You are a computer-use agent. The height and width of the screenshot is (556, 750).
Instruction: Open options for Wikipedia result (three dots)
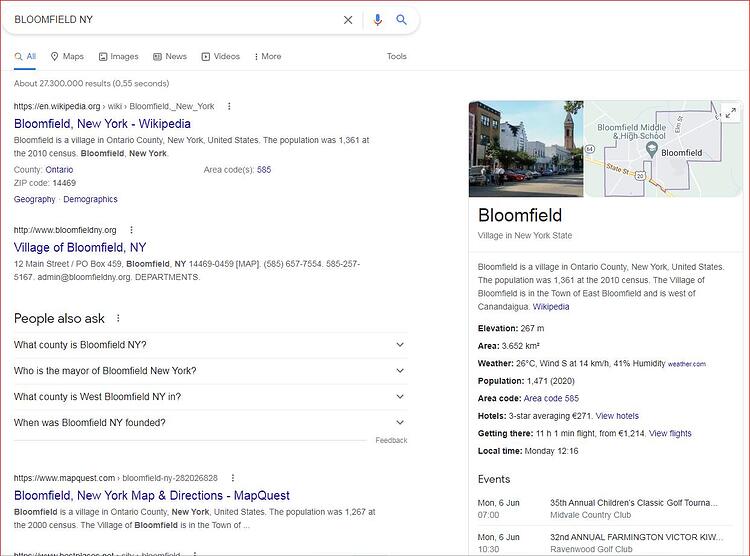click(x=229, y=106)
